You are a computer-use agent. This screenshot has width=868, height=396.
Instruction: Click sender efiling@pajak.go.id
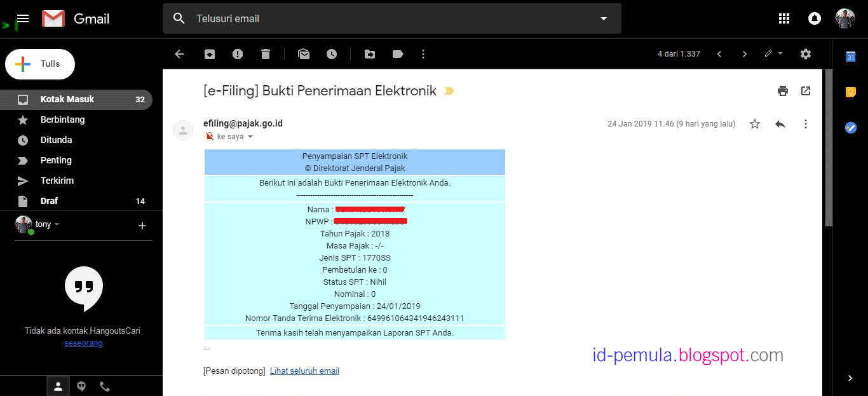point(243,123)
